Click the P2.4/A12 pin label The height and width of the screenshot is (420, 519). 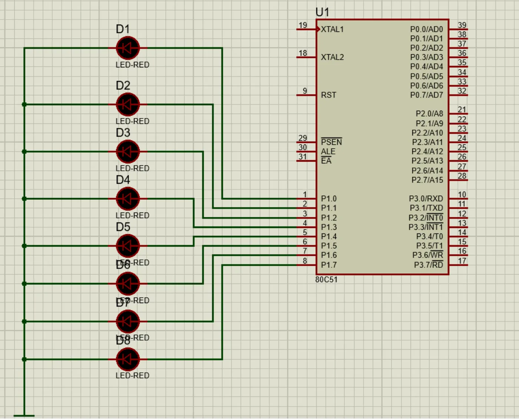(x=427, y=151)
